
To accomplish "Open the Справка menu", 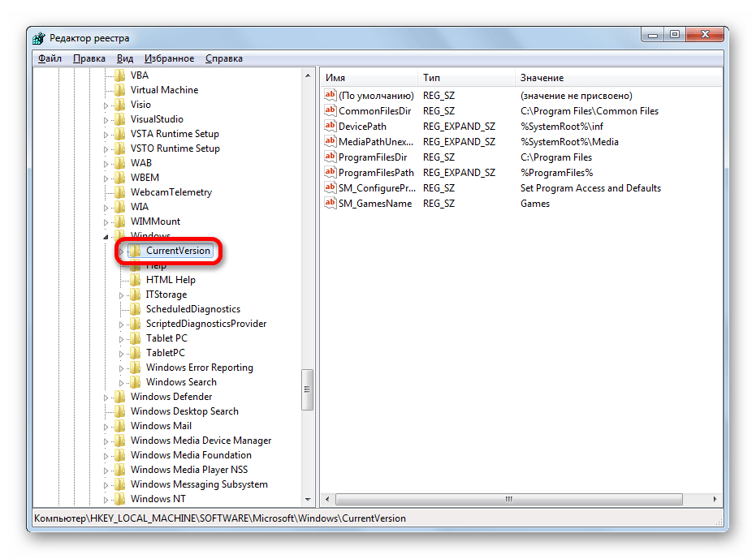I will 224,58.
